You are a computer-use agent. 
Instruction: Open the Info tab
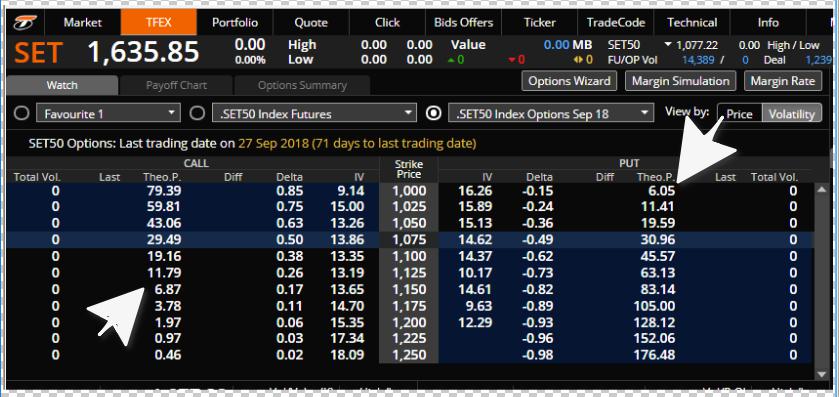(768, 22)
